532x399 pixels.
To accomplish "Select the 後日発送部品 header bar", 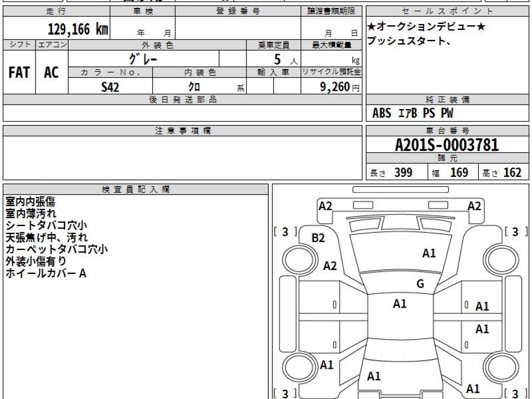I will tap(183, 100).
